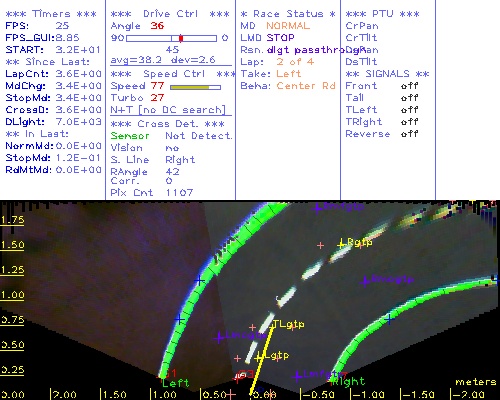
Task: Select the Timers panel header
Action: (51, 14)
